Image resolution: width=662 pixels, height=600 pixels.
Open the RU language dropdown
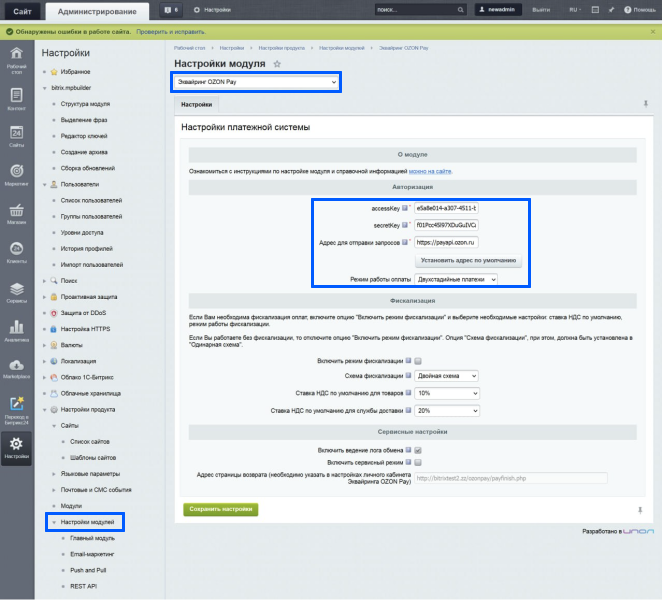coord(575,10)
